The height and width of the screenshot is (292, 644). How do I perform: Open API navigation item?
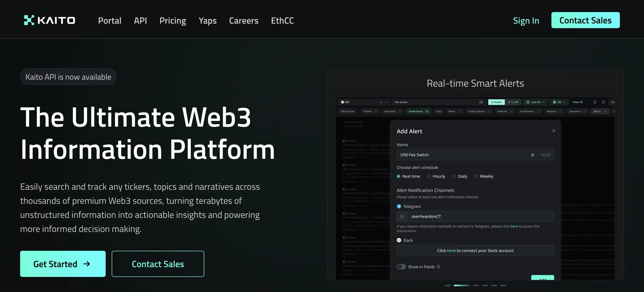pos(140,20)
